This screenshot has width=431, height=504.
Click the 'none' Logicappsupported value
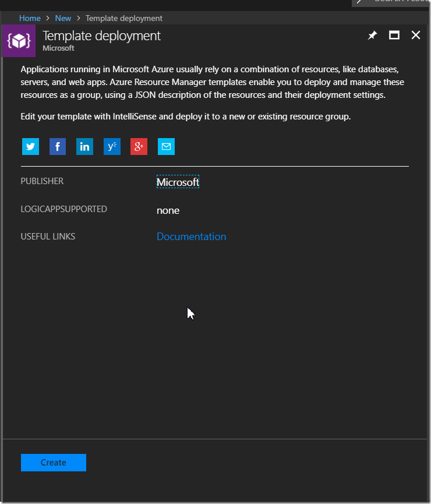[168, 210]
